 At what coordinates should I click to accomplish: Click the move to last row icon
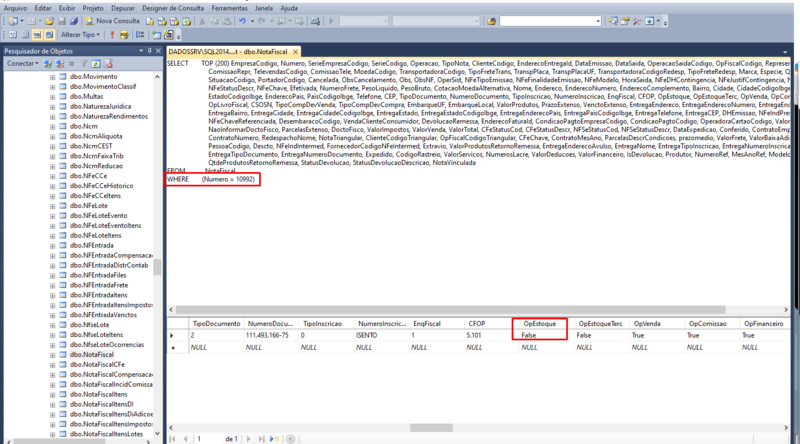click(261, 439)
